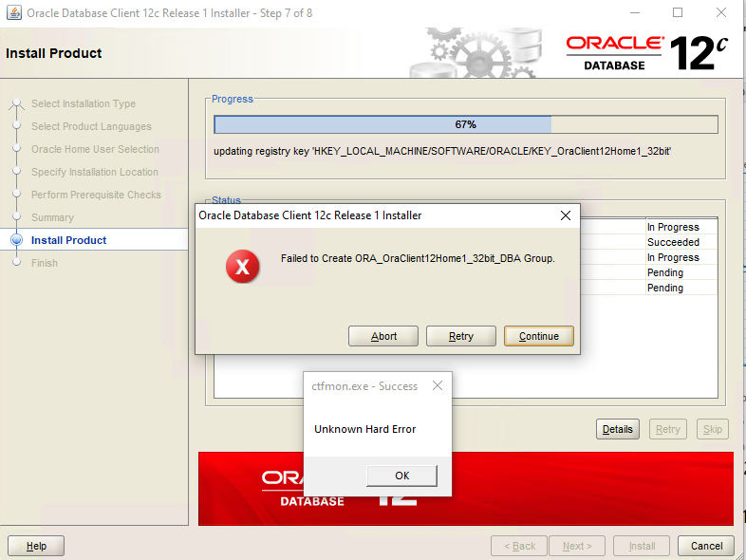The width and height of the screenshot is (746, 560).
Task: Click the 67% installation progress bar
Action: point(465,124)
